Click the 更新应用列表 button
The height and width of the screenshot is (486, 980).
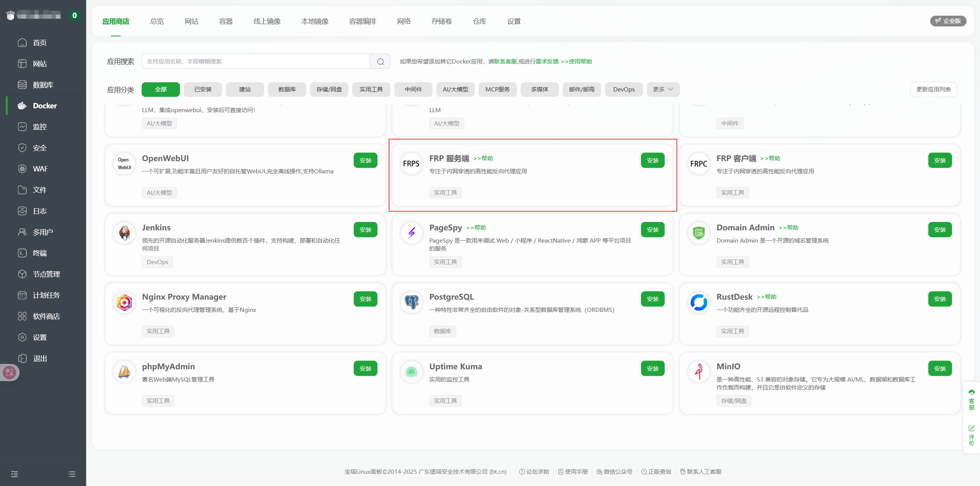pos(933,90)
